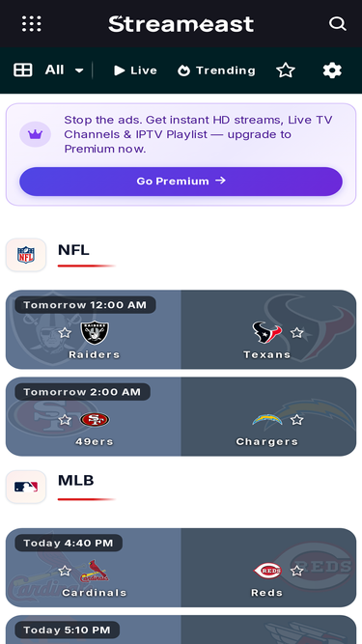
Task: Click the grid layout icon beside All
Action: 23,70
